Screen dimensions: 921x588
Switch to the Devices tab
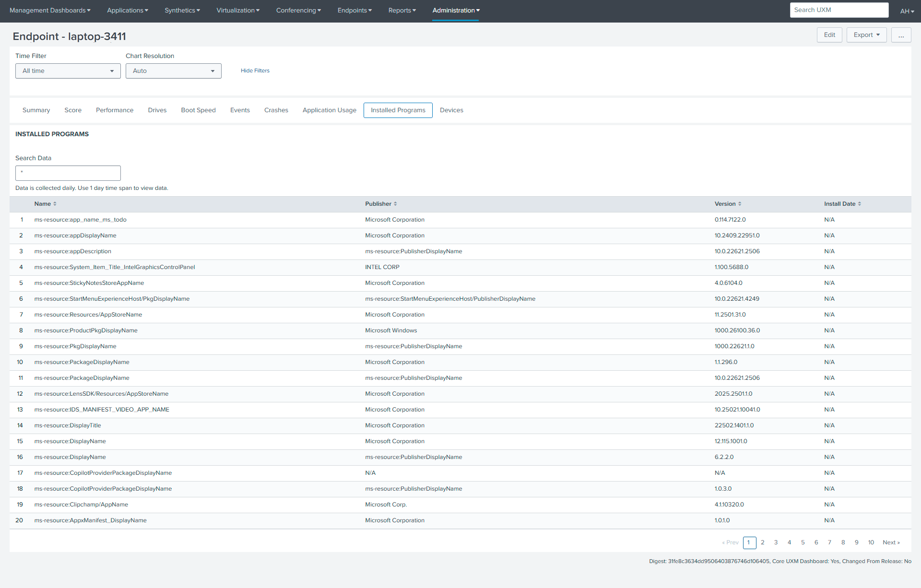pos(451,110)
